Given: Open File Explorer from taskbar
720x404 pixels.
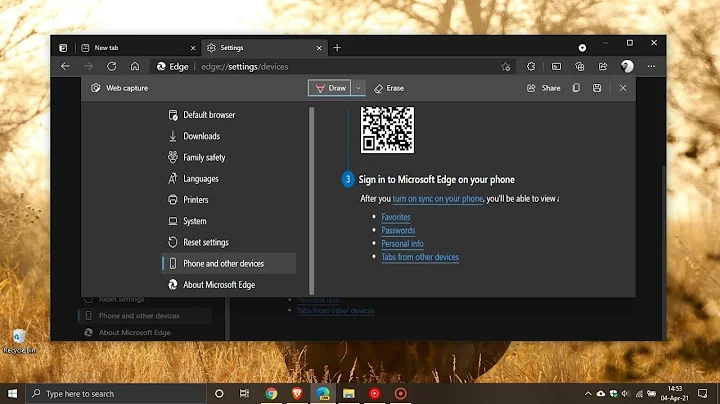Looking at the screenshot, I should [x=349, y=393].
